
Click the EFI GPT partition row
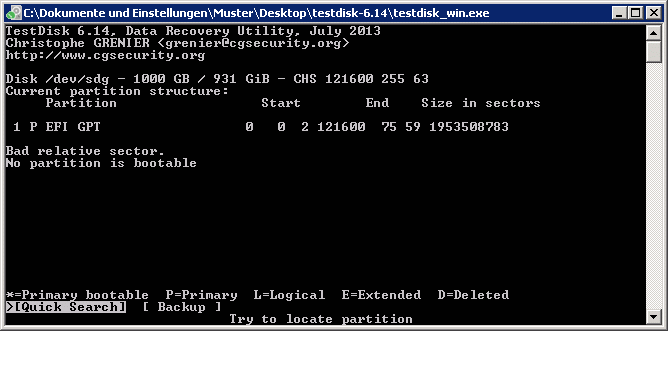(261, 127)
